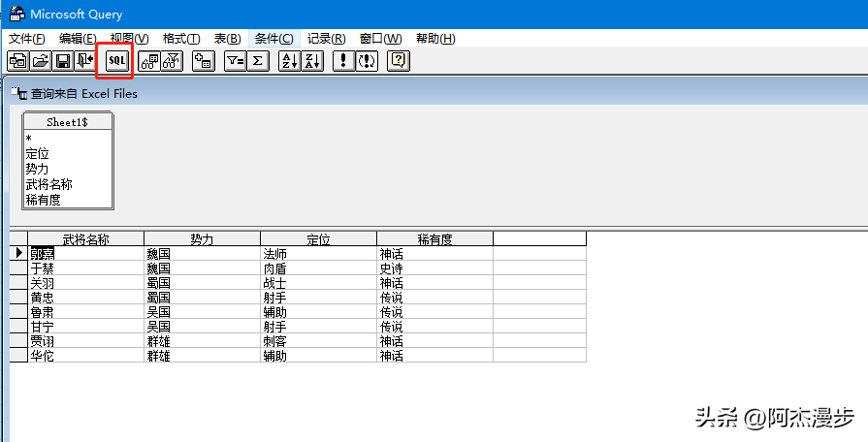Open the 条件(C) menu
The height and width of the screenshot is (442, 868).
pos(274,39)
